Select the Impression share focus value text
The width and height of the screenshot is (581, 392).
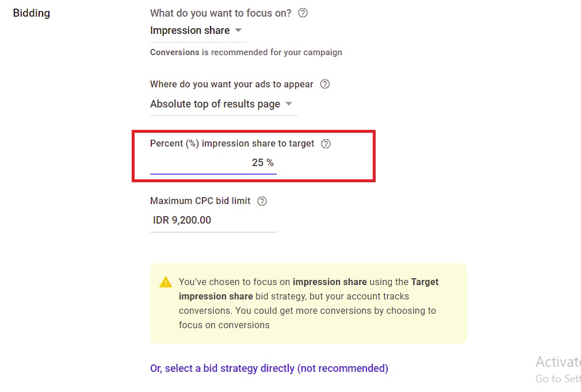190,30
